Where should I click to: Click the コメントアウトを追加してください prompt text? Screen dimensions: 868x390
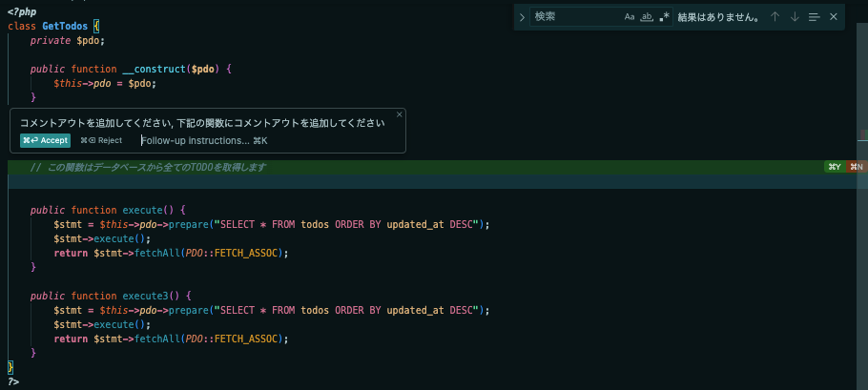[x=202, y=123]
